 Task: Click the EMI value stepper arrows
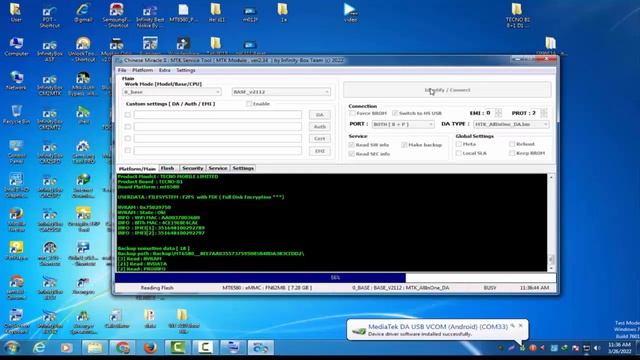498,113
